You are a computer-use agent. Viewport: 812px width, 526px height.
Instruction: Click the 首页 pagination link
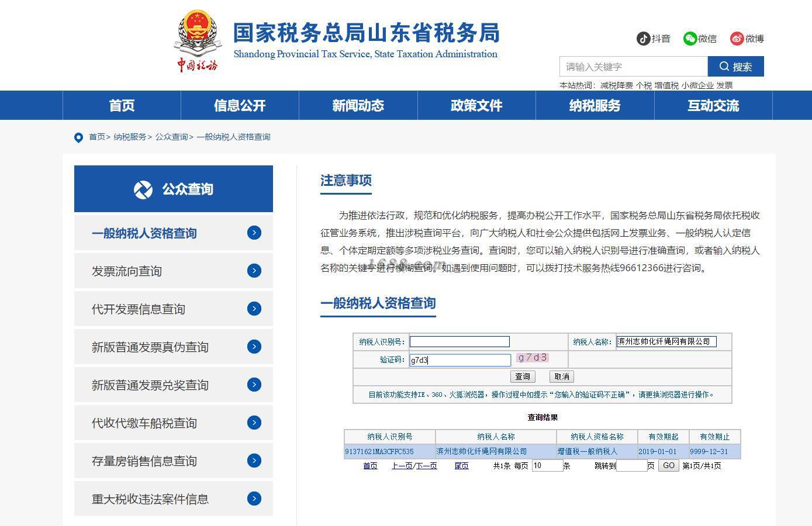[370, 466]
